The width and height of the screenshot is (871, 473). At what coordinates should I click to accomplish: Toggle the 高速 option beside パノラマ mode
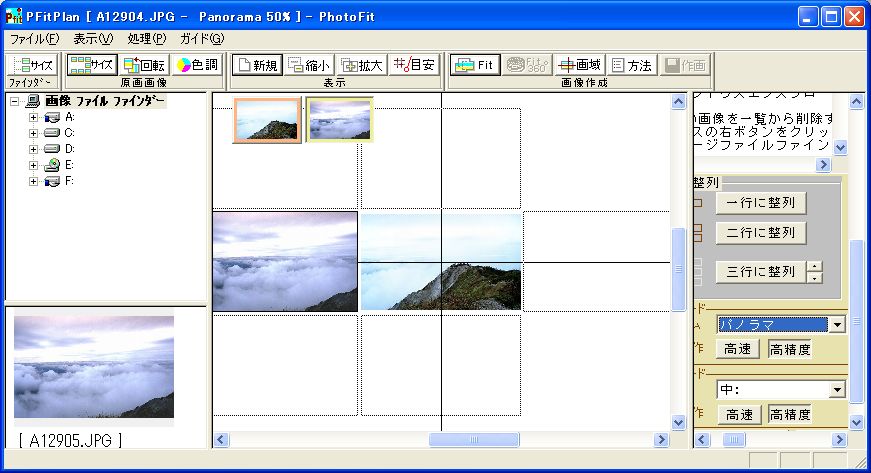click(739, 349)
